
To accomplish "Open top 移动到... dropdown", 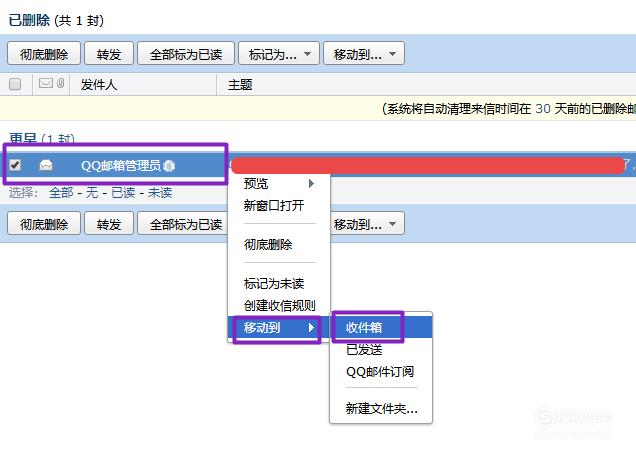I will (364, 54).
